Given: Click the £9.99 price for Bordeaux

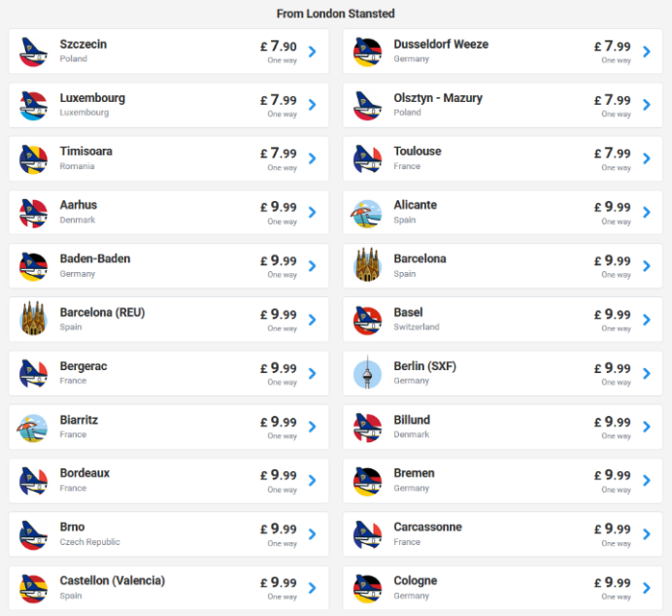Looking at the screenshot, I should click(x=279, y=475).
